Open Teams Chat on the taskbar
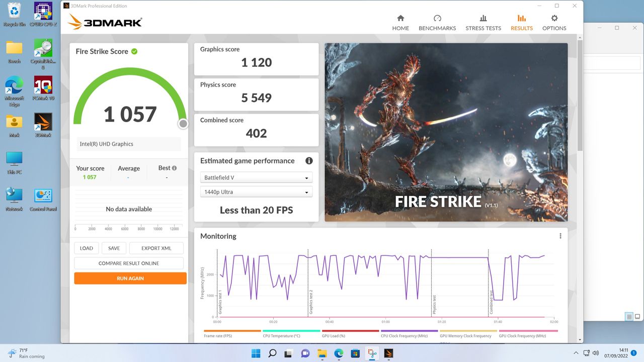644x362 pixels. click(x=305, y=353)
